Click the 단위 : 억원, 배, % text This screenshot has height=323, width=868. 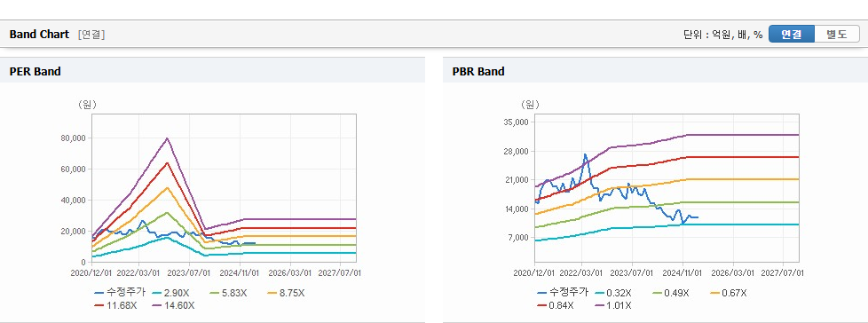point(723,35)
